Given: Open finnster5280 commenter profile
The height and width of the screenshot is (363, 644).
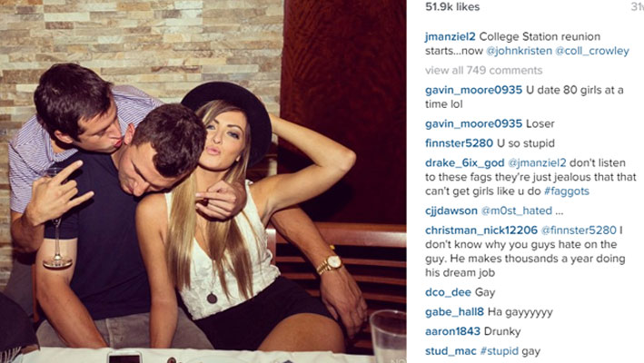Looking at the screenshot, I should (459, 143).
